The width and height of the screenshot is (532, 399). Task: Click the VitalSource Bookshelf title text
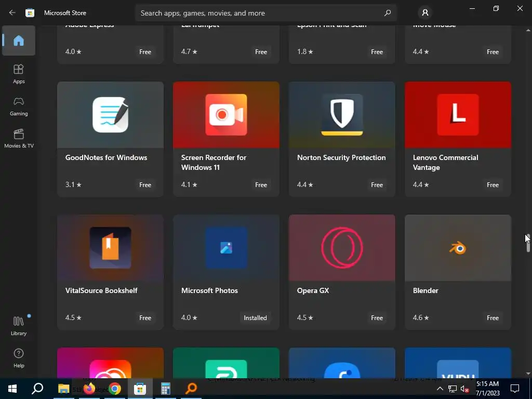101,290
